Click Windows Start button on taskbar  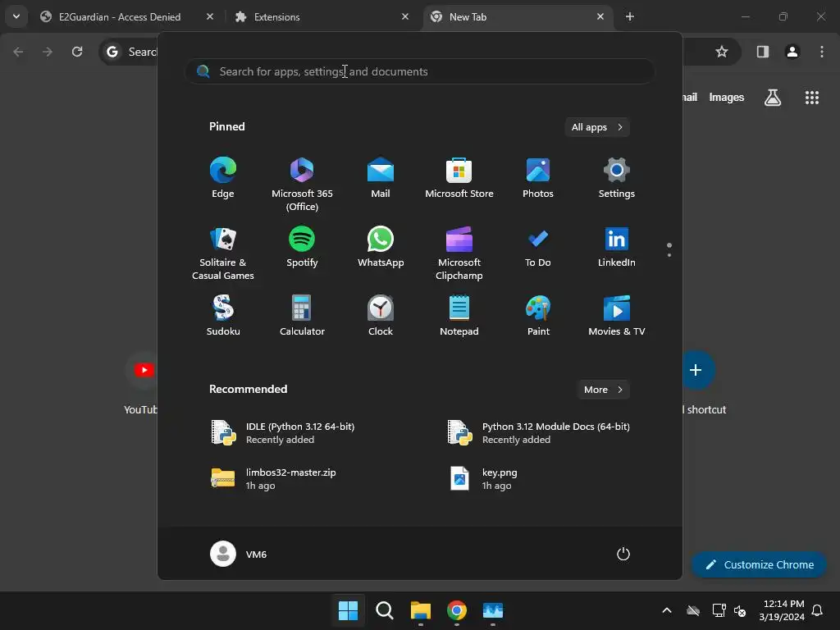coord(348,610)
